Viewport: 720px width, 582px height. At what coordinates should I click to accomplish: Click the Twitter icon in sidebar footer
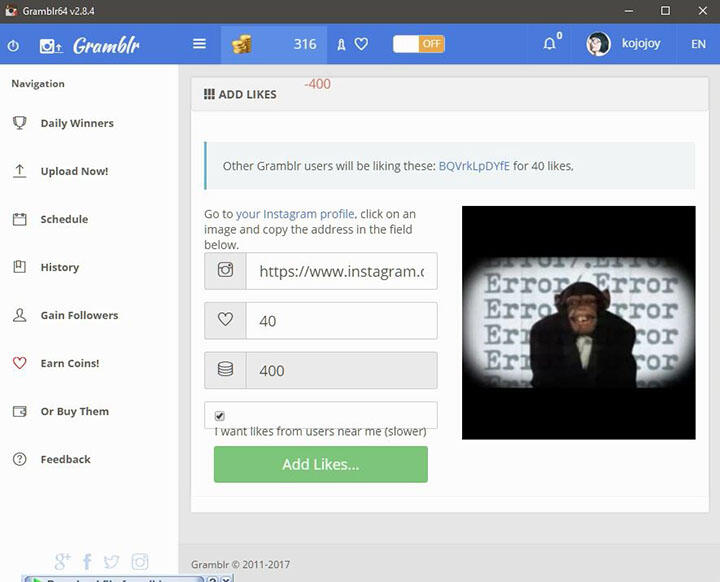coord(112,561)
